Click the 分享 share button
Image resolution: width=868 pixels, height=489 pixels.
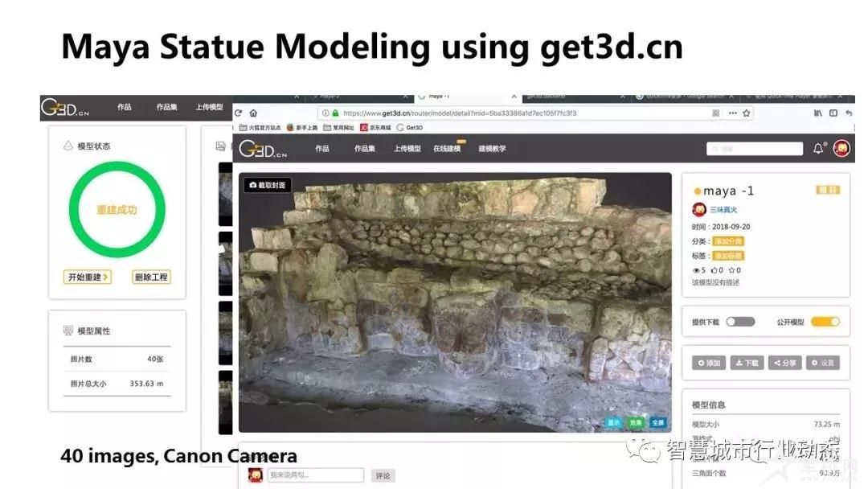pos(785,363)
